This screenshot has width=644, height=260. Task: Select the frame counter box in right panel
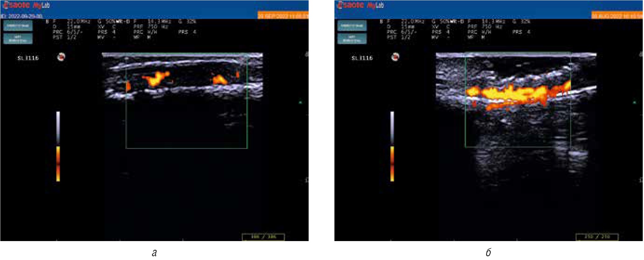(597, 237)
